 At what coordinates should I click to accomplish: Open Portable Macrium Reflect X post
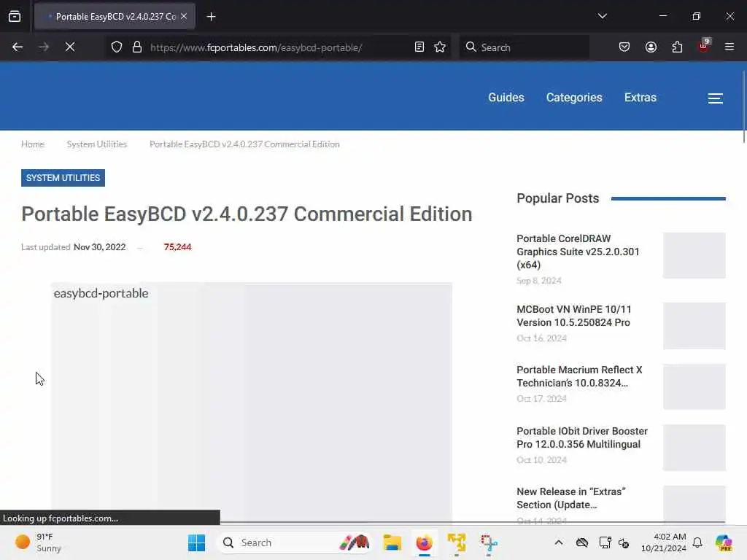click(x=579, y=376)
